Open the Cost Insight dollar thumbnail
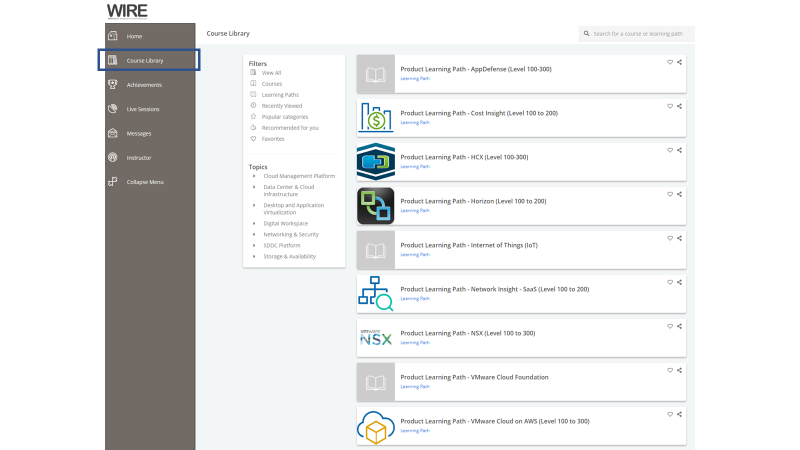The width and height of the screenshot is (800, 450). click(x=376, y=118)
